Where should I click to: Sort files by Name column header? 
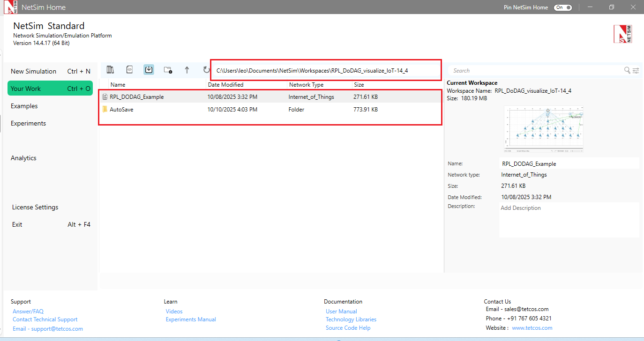coord(118,85)
